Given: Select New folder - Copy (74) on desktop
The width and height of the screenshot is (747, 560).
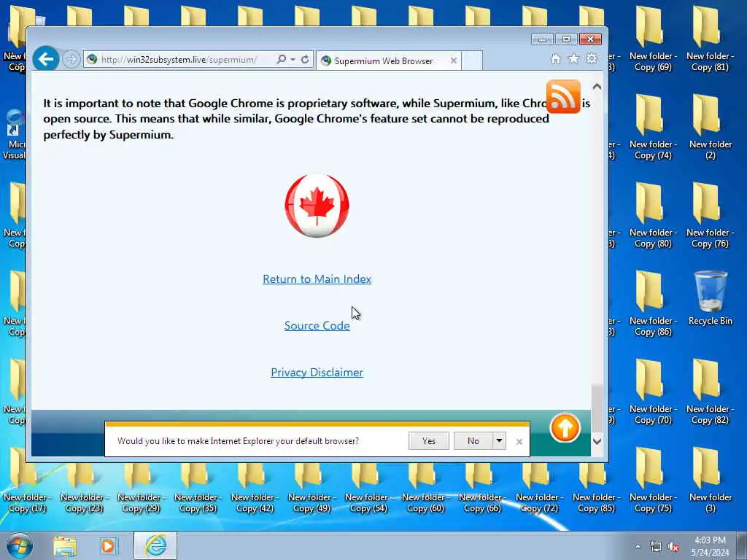Looking at the screenshot, I should [x=653, y=128].
